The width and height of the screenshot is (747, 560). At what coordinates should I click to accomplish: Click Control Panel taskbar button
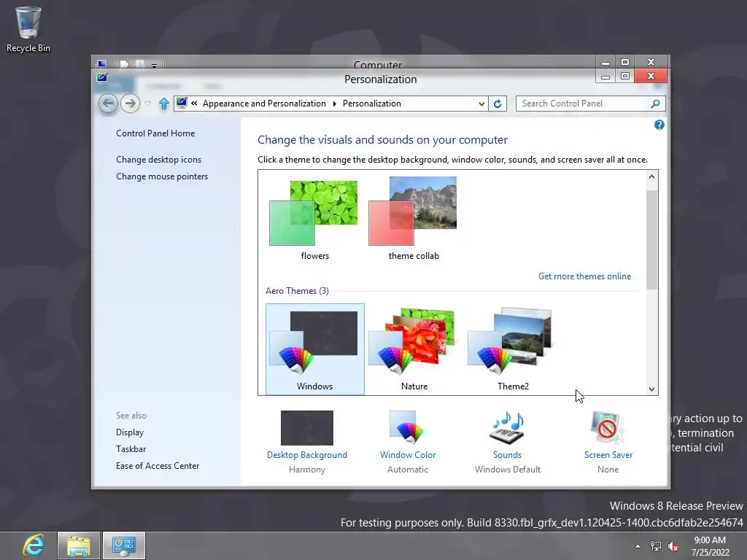(x=124, y=545)
